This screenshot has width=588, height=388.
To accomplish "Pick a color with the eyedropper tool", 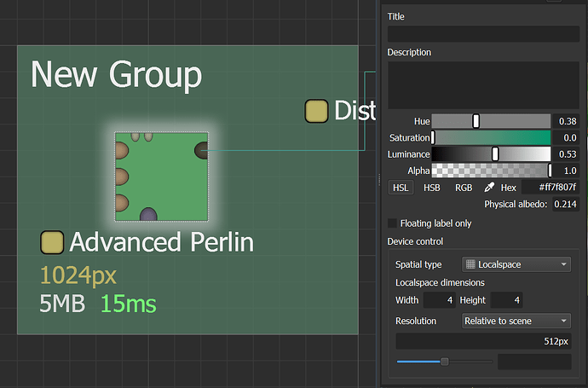I will tap(489, 188).
